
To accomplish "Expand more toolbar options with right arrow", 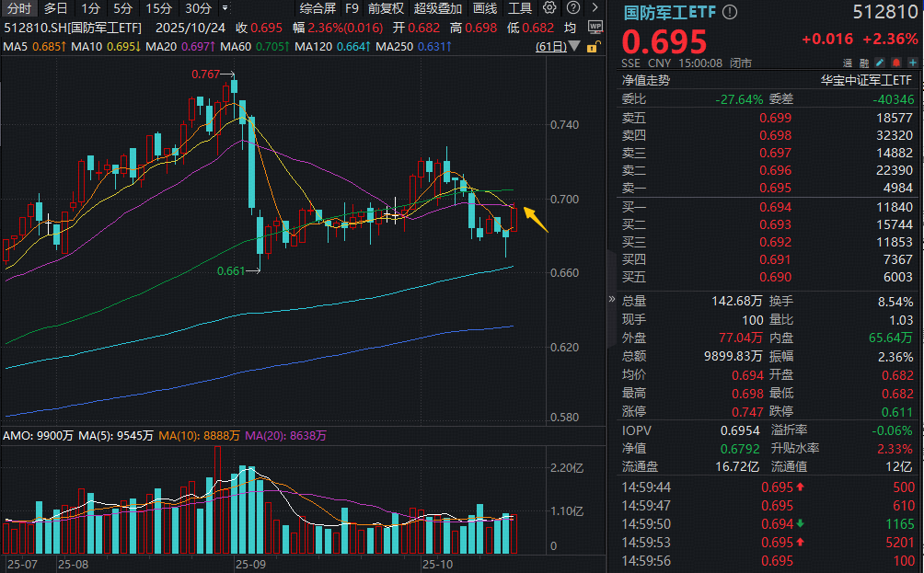I will [594, 8].
